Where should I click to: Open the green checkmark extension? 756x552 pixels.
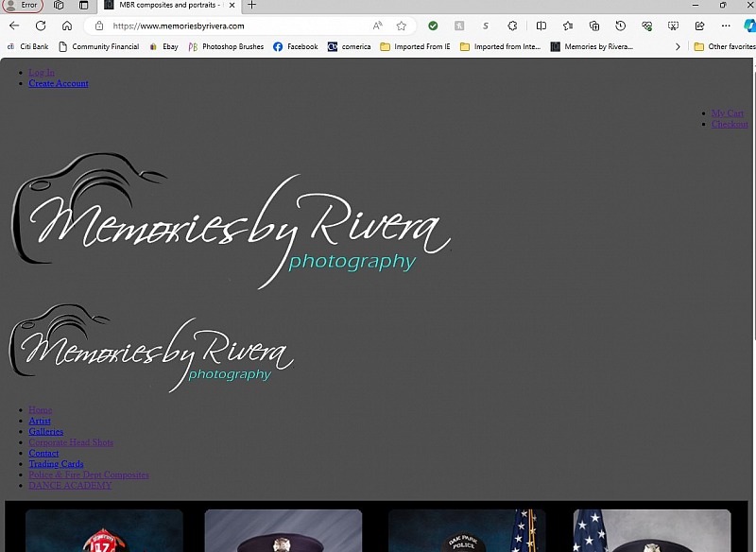pos(433,26)
